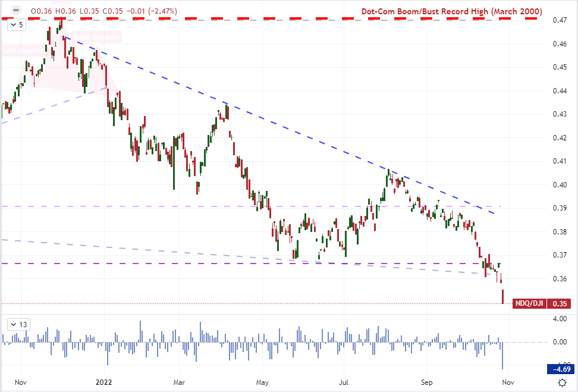This screenshot has width=578, height=392.
Task: Click the close value C0.35
Action: pyautogui.click(x=112, y=11)
